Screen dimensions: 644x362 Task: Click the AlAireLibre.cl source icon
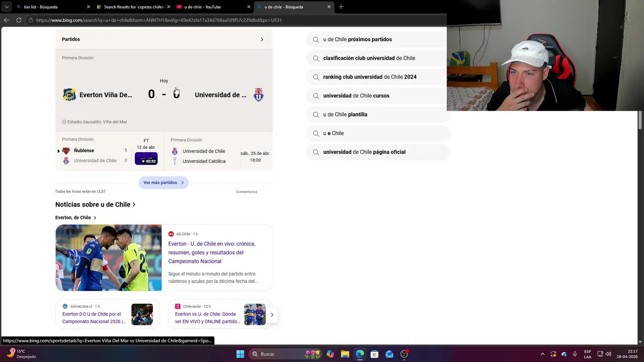[65, 306]
